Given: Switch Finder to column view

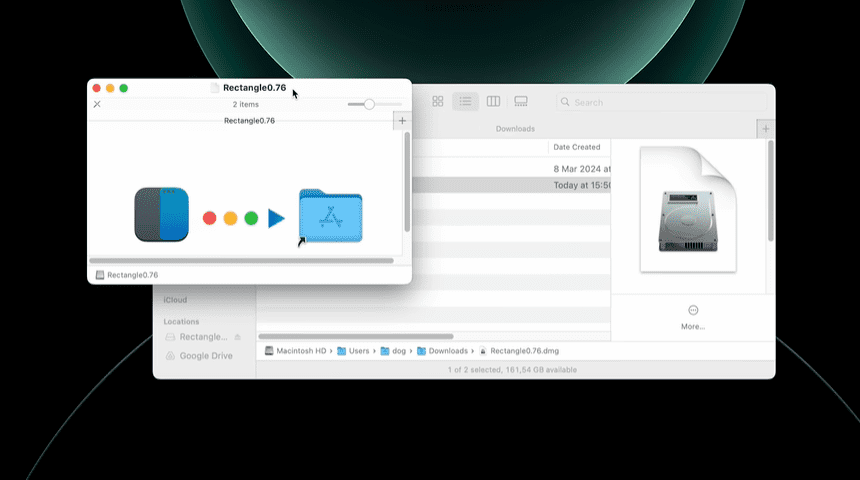Looking at the screenshot, I should pyautogui.click(x=493, y=102).
